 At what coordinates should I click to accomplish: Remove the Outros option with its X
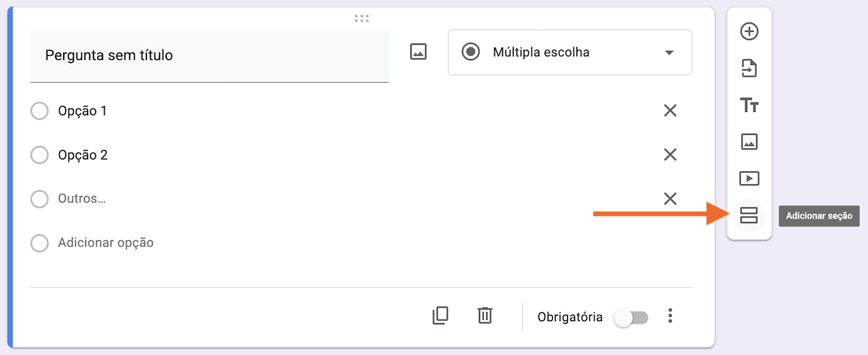(x=670, y=198)
